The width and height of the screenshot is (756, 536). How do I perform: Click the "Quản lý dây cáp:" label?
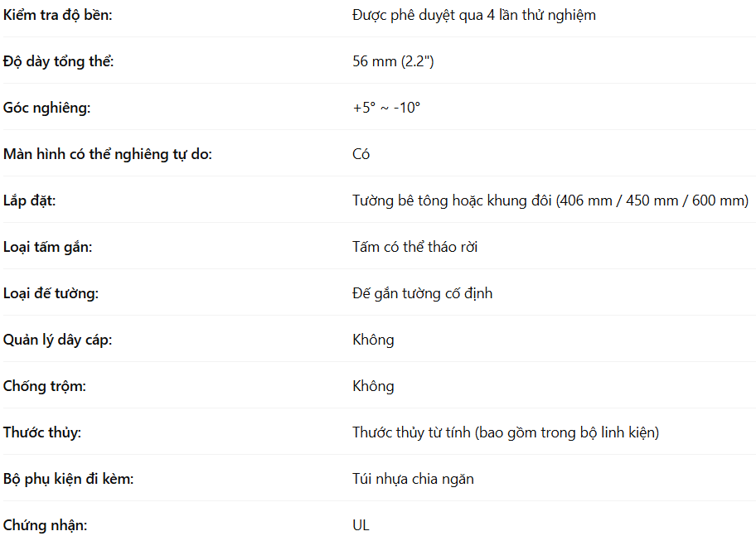(x=57, y=340)
